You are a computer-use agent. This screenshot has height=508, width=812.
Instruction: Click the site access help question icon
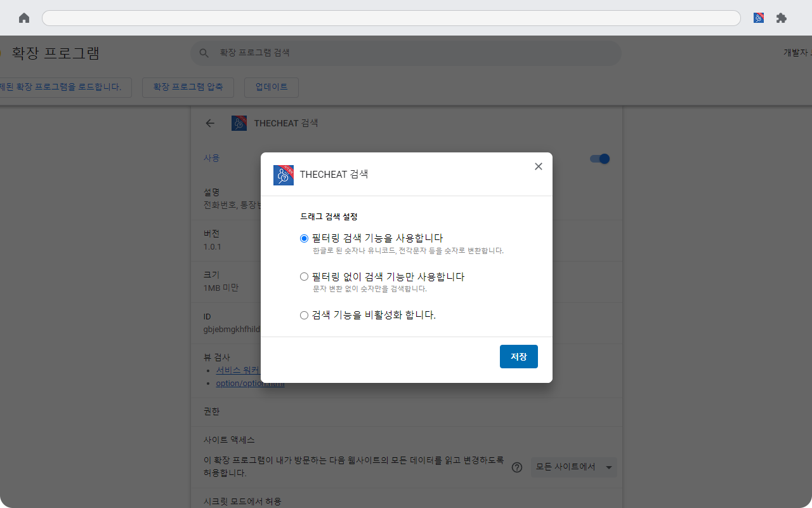[x=517, y=467]
